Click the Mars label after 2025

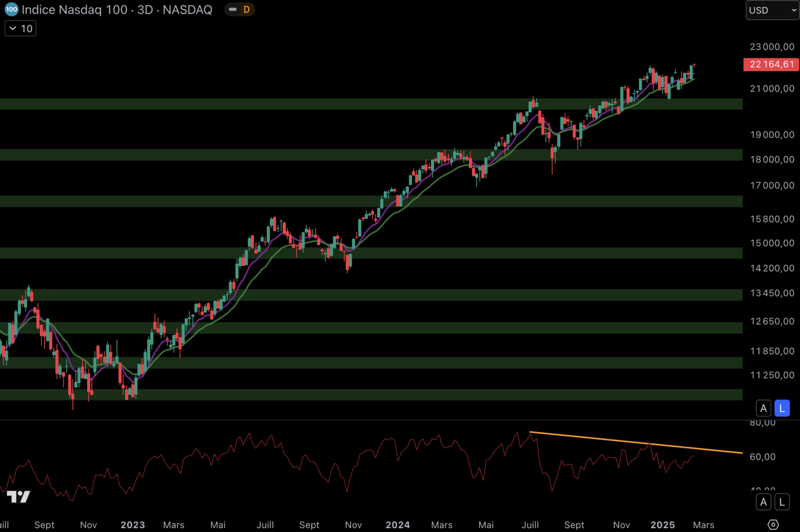pos(703,525)
